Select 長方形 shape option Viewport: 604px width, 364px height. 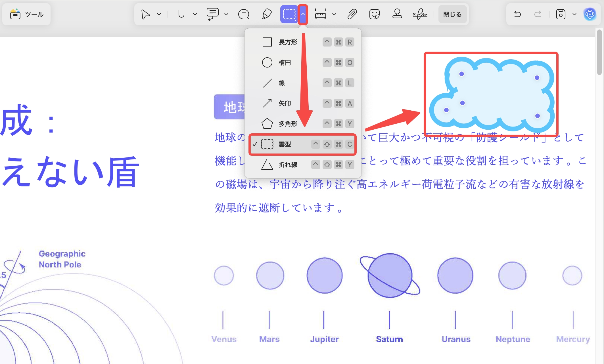click(x=287, y=42)
